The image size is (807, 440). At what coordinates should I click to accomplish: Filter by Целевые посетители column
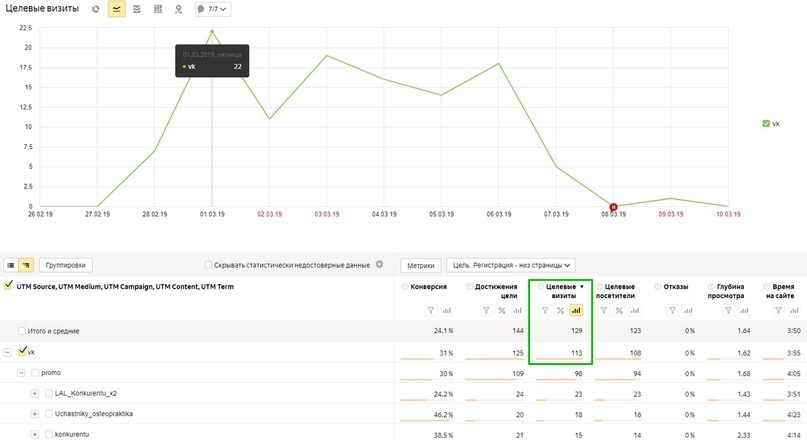(604, 310)
